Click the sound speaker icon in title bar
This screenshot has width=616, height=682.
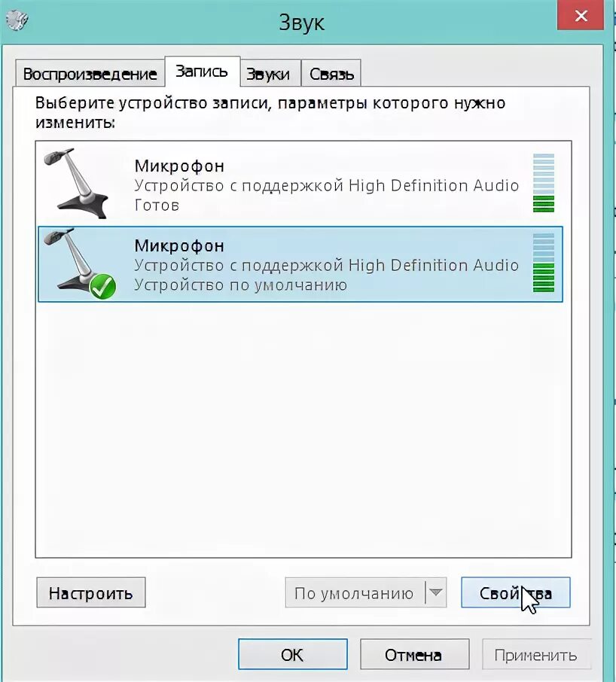(17, 20)
